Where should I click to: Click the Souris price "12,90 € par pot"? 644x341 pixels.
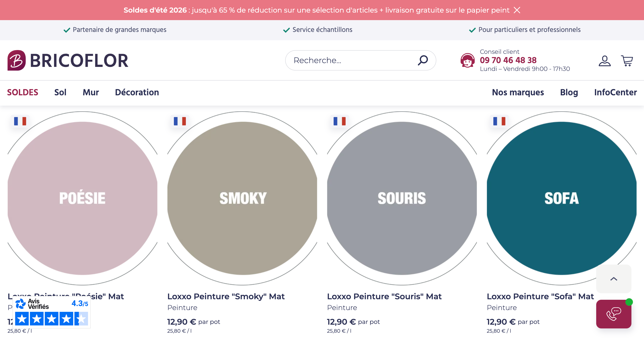[x=353, y=322]
